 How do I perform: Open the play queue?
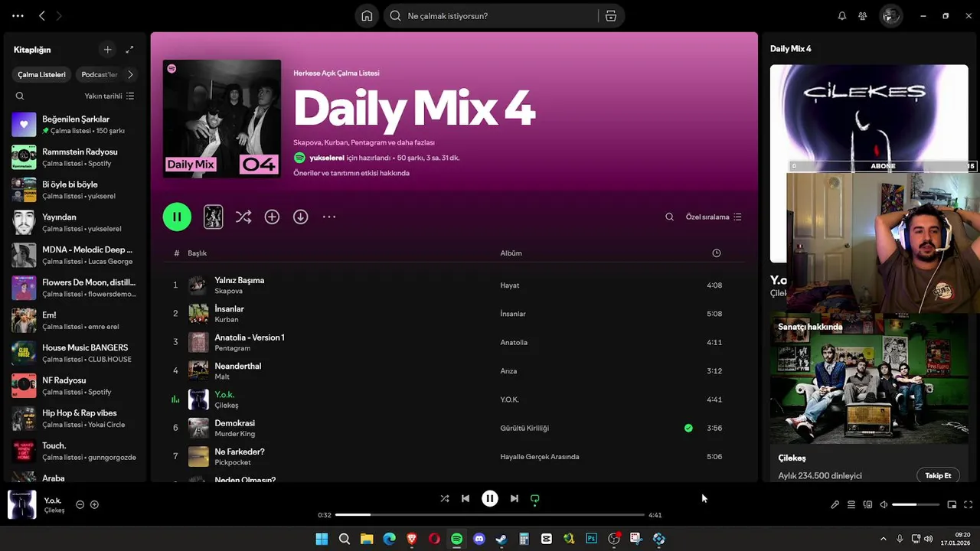[x=851, y=505]
